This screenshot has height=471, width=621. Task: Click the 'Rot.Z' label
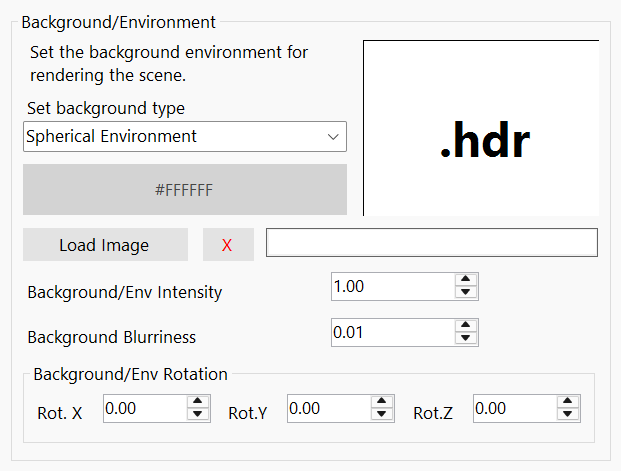point(433,413)
